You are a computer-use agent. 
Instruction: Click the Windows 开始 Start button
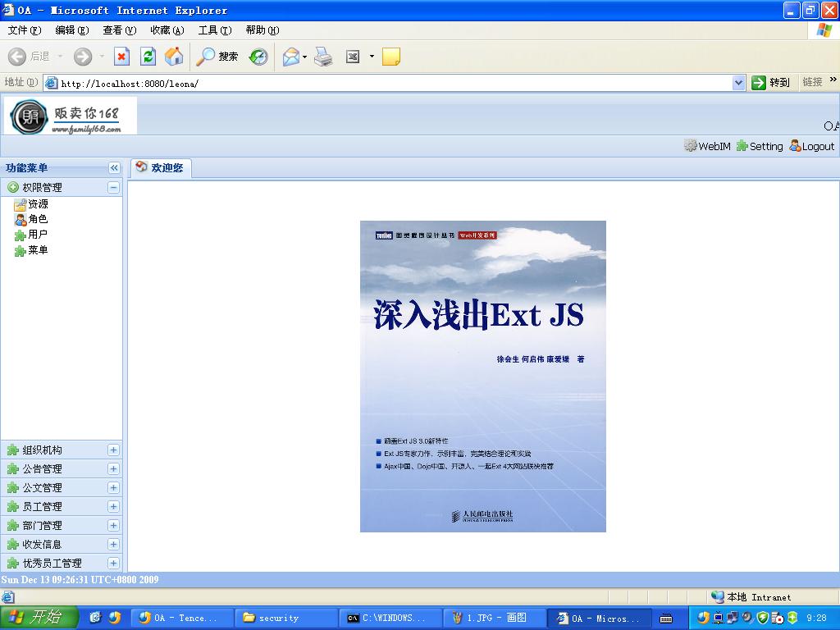(39, 617)
